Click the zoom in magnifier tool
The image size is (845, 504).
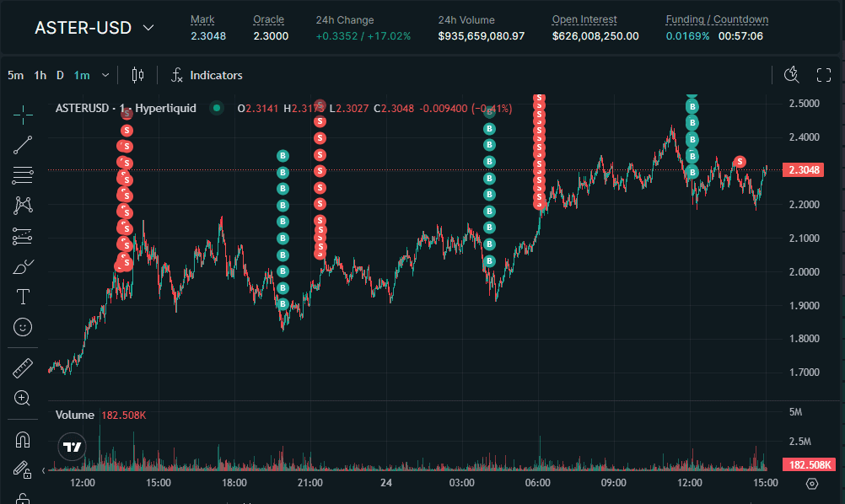[x=23, y=398]
